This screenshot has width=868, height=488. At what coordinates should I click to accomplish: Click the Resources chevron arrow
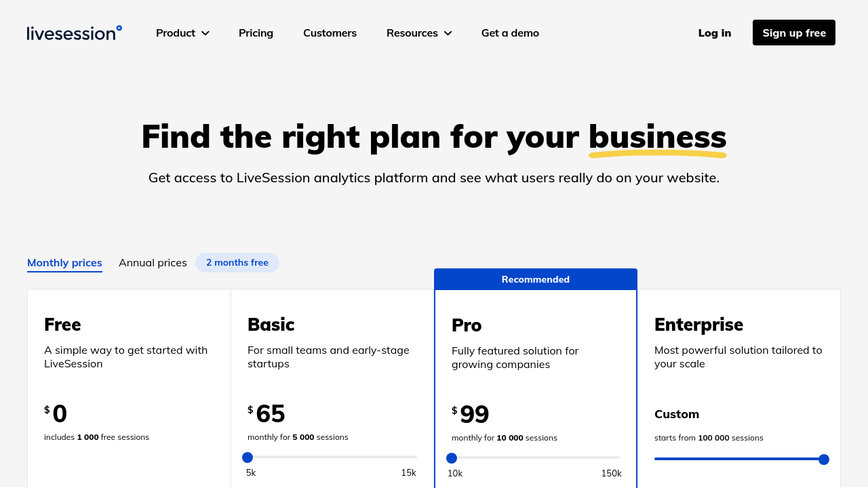(448, 33)
